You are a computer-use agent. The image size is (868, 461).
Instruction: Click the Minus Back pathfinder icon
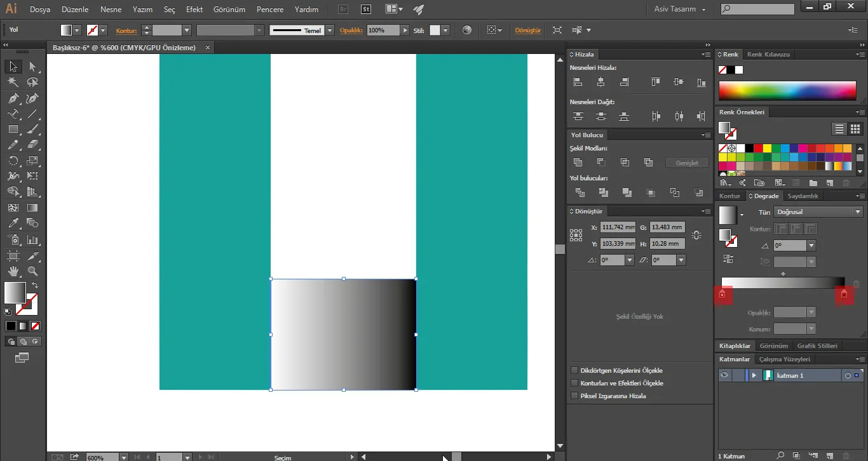pyautogui.click(x=699, y=192)
